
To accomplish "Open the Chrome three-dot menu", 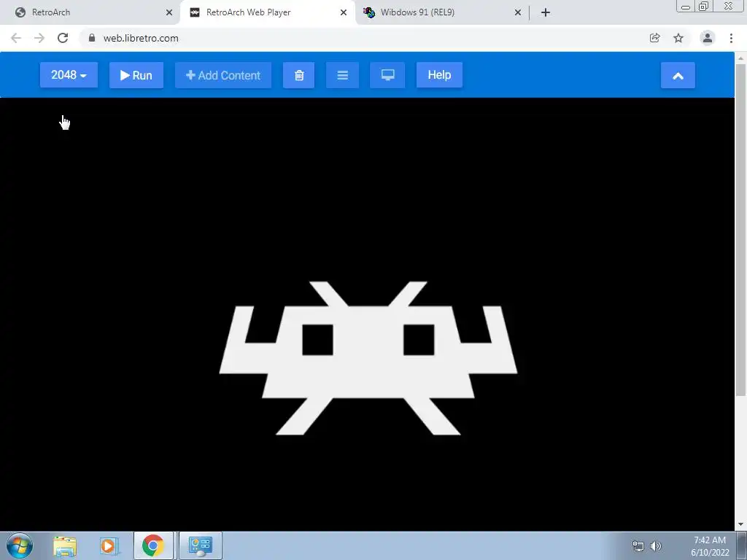I will (x=731, y=38).
